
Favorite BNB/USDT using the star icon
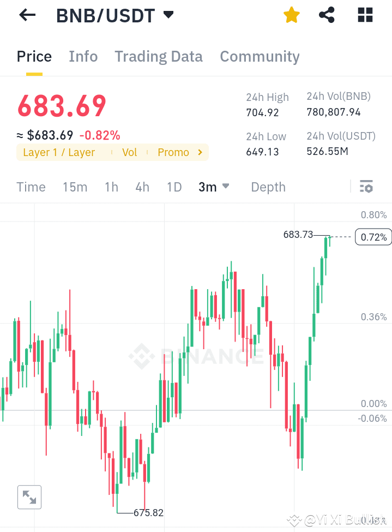coord(291,15)
